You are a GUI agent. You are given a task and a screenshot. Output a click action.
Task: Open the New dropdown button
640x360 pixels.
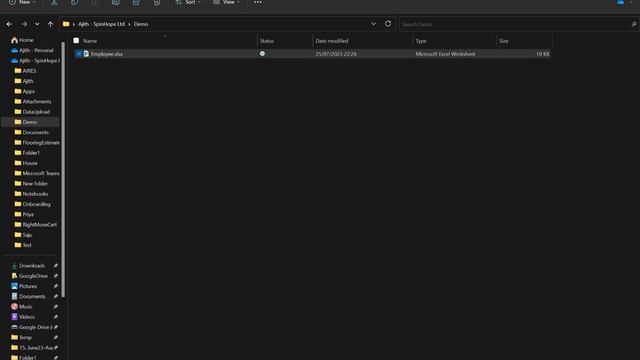tap(22, 2)
